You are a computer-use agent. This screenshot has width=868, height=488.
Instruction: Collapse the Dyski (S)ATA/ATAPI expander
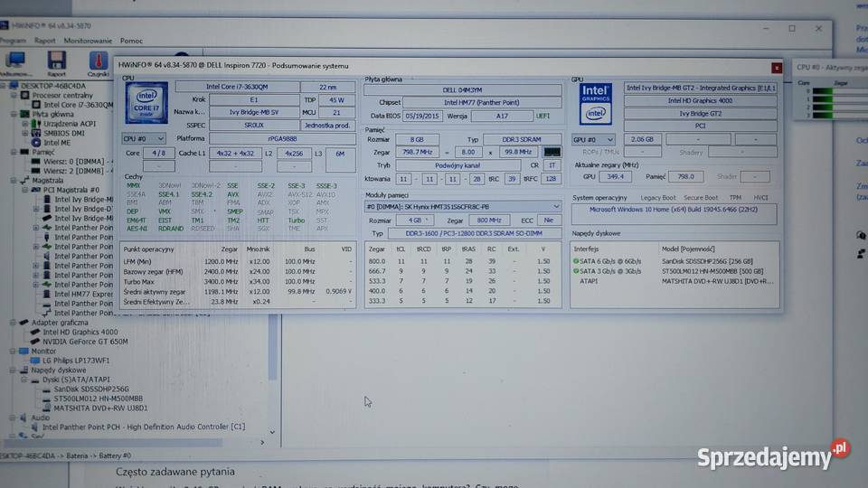[x=24, y=380]
